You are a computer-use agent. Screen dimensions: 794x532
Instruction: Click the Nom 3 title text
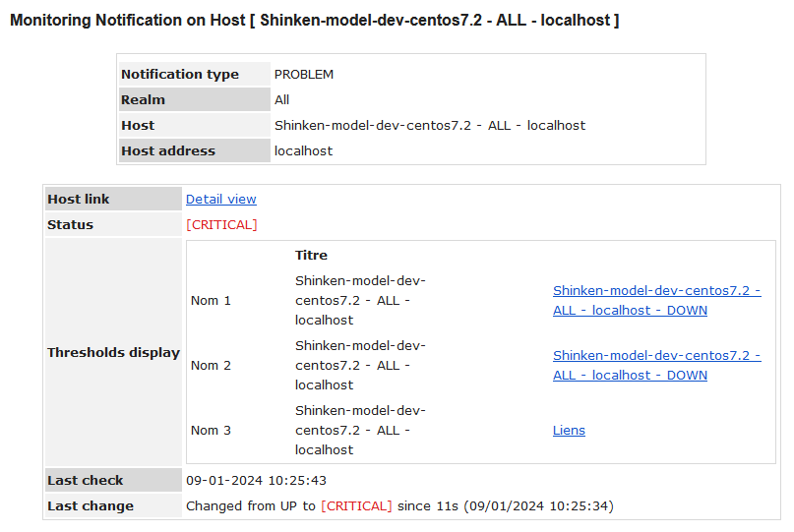point(360,431)
